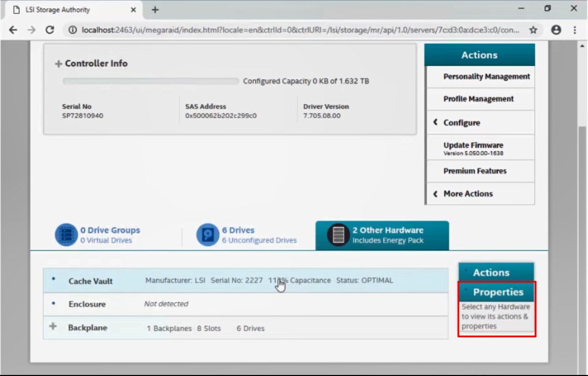
Task: Open the Chrome three-dot menu
Action: [575, 30]
